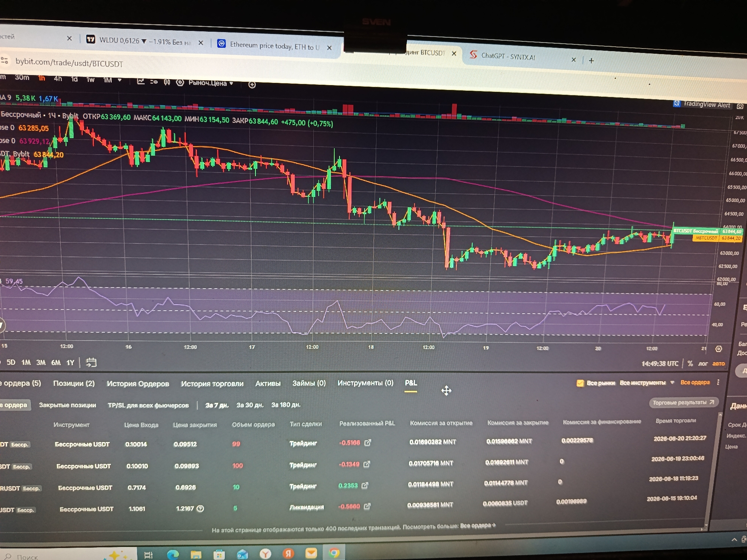Filter P&L by 'За 180 дн.'
747x560 pixels.
click(286, 405)
